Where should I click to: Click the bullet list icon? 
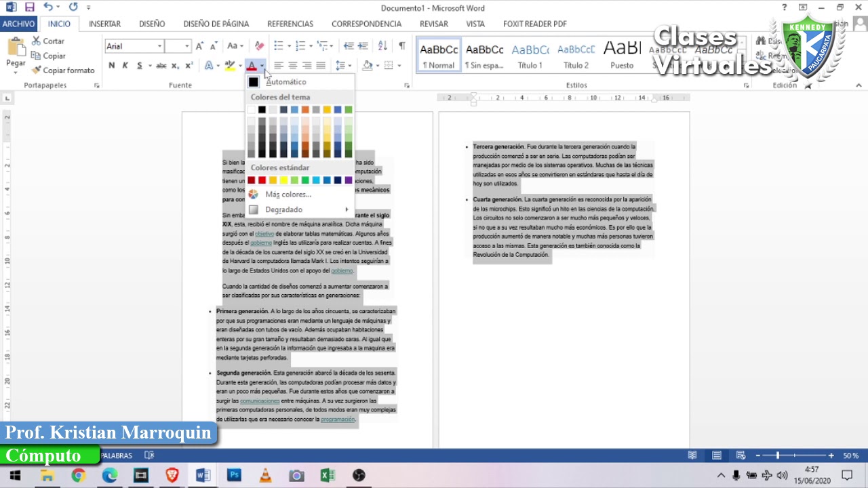click(x=278, y=46)
